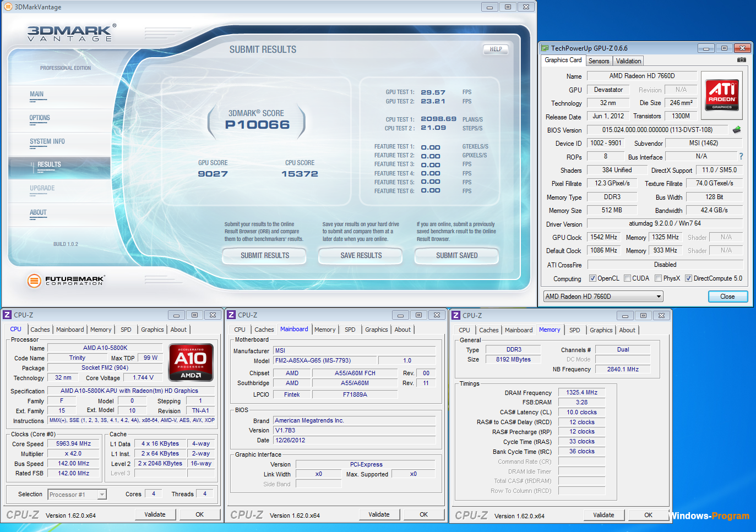
Task: Click the Z icon of Mainboard CPU-Z window
Action: [x=231, y=315]
